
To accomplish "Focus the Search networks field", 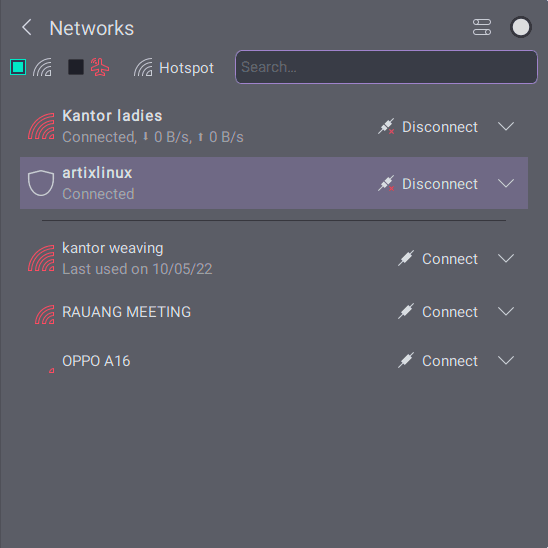I will click(x=386, y=67).
